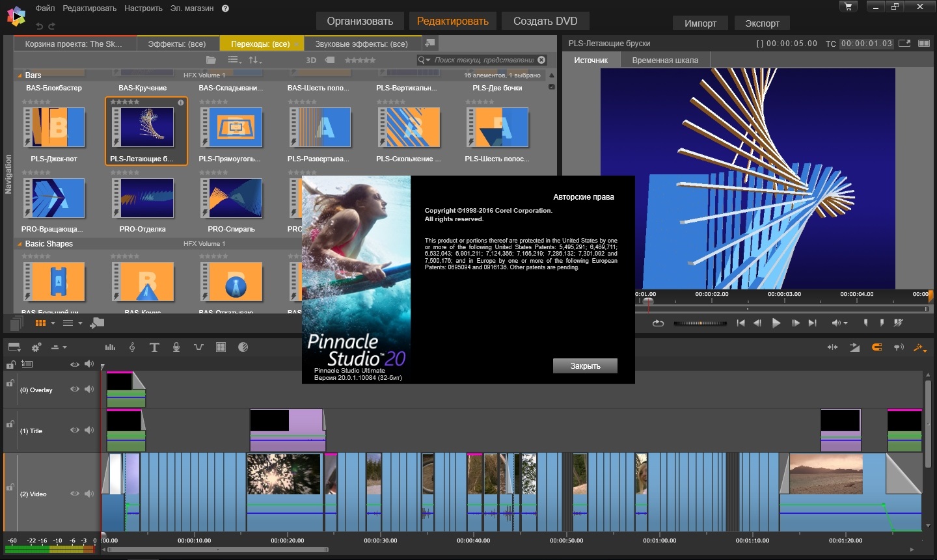Screen dimensions: 937x560
Task: Click the library search field
Action: pos(484,60)
